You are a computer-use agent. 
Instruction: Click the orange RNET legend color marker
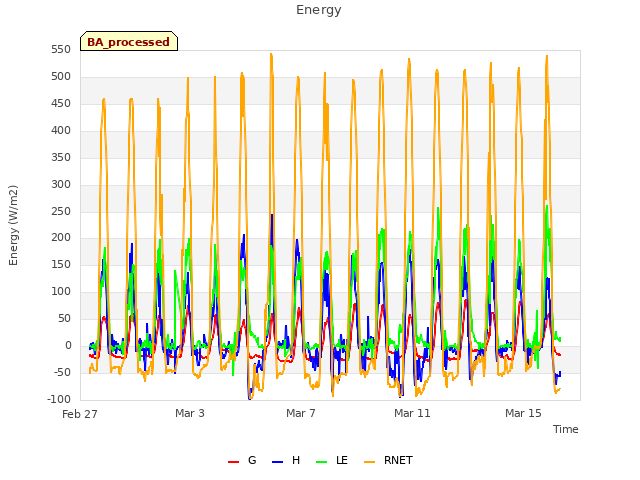click(x=369, y=462)
